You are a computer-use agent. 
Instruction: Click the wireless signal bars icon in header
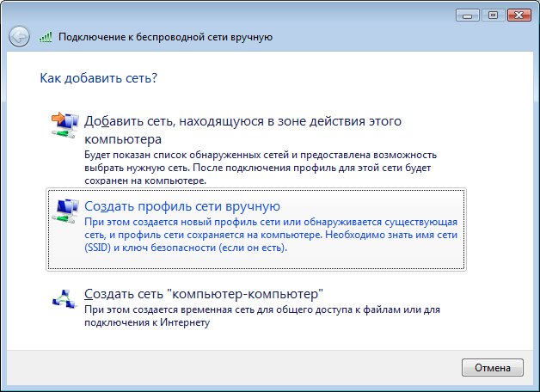[46, 38]
